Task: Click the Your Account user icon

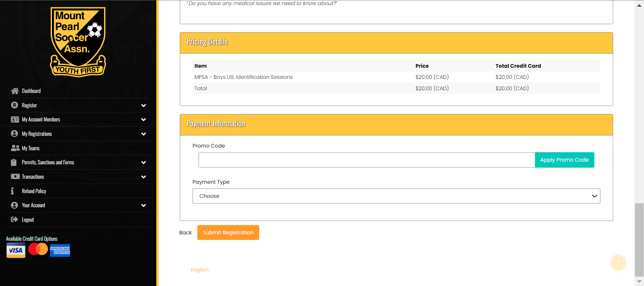Action: [14, 205]
